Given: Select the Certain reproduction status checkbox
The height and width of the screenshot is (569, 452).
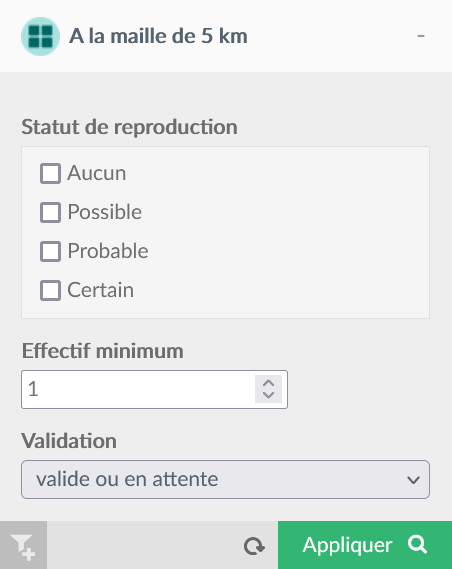Looking at the screenshot, I should (50, 290).
